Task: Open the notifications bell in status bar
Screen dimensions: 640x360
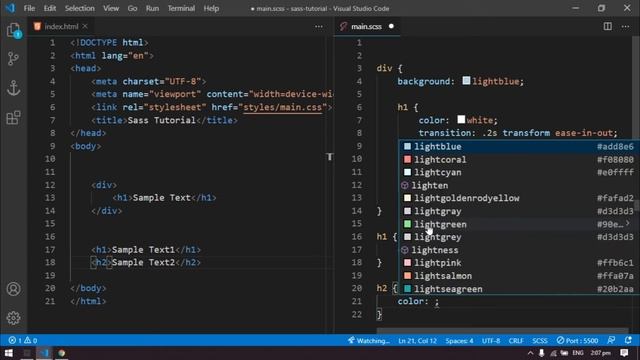Action: click(628, 340)
